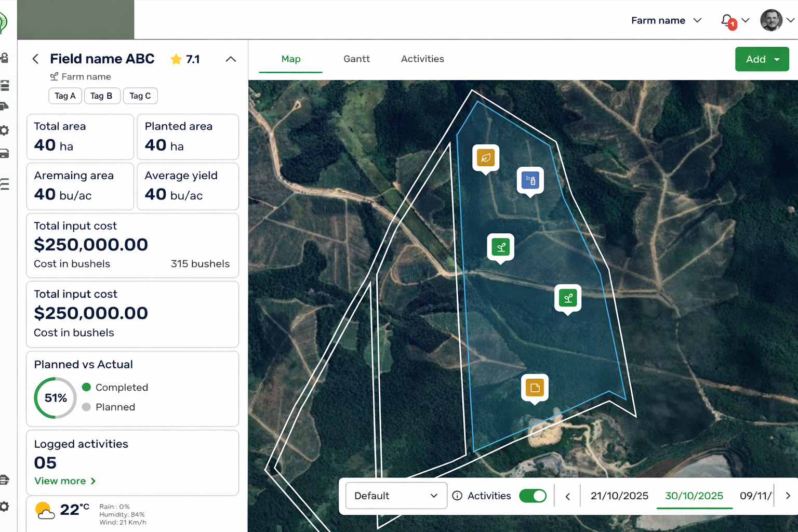Click the Planted area 40 ha card
This screenshot has width=798, height=532.
pos(188,137)
